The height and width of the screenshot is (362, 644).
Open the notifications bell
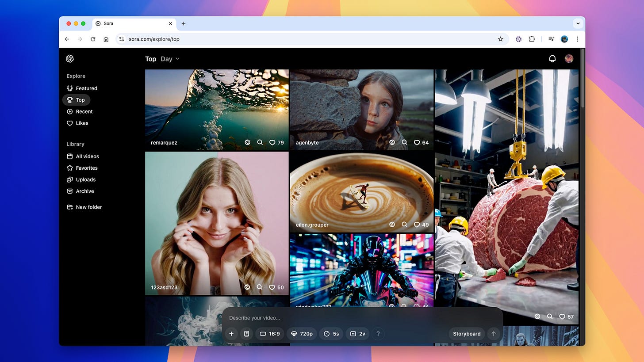552,58
